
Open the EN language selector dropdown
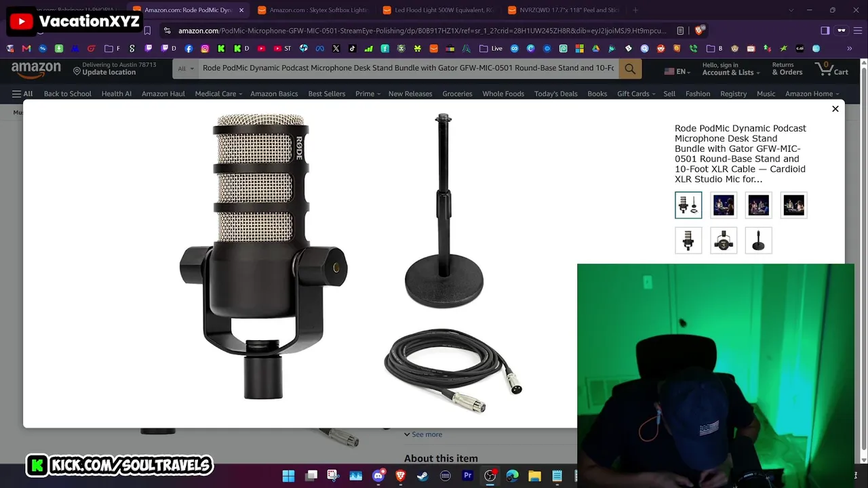pyautogui.click(x=677, y=71)
